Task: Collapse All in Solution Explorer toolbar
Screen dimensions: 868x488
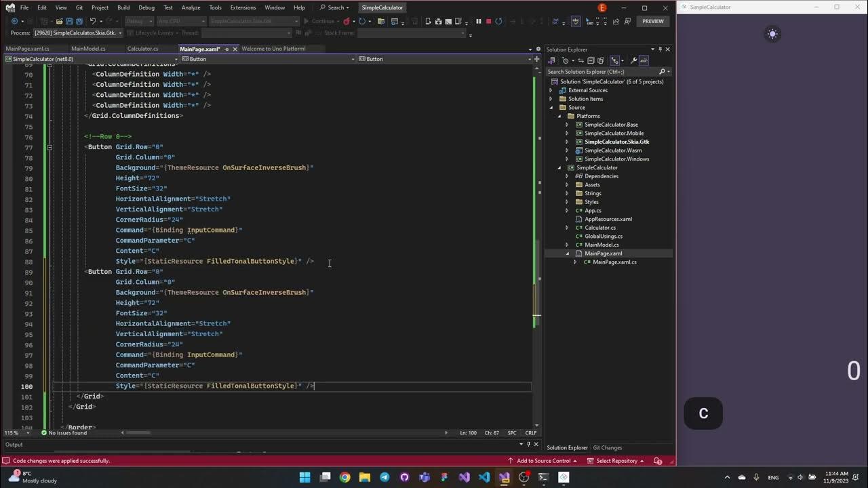Action: tap(591, 60)
